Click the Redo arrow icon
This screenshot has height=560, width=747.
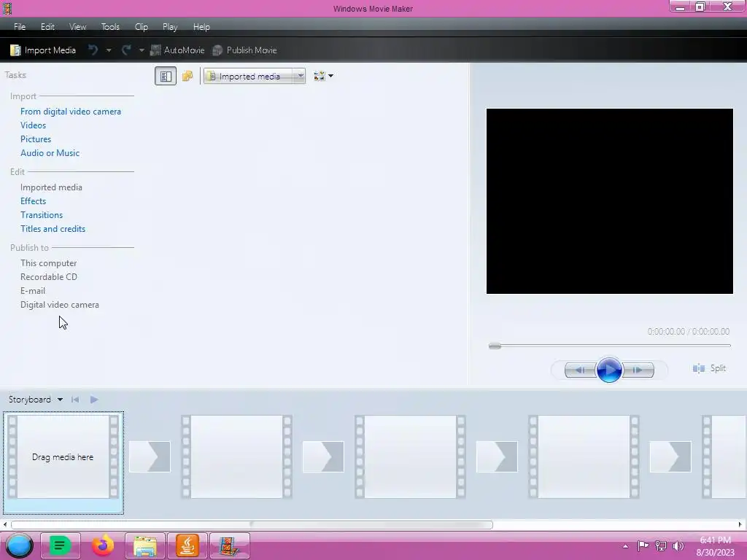click(126, 50)
